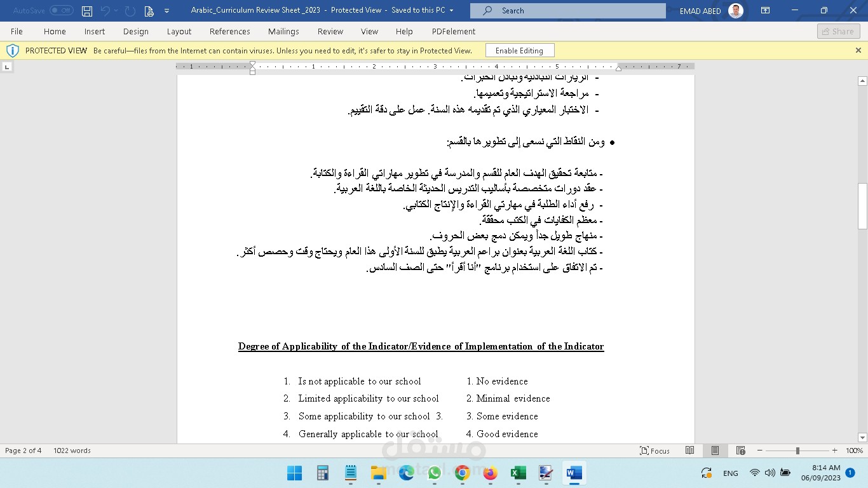Switch to the Insert tab

click(x=95, y=31)
